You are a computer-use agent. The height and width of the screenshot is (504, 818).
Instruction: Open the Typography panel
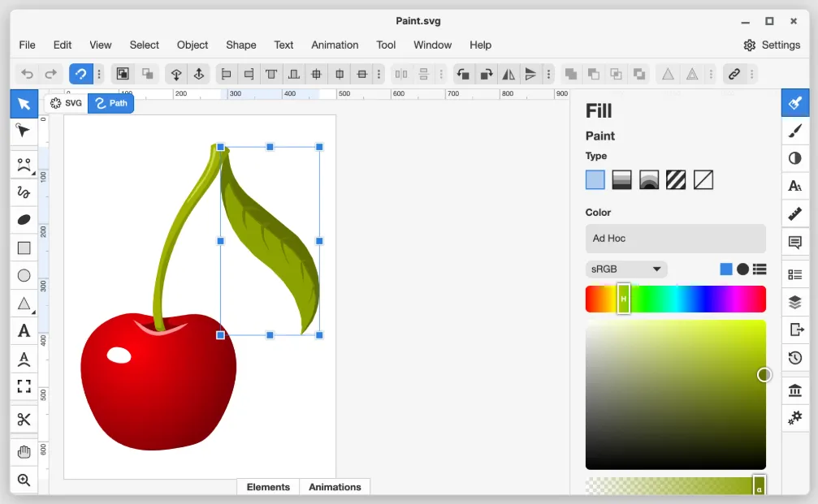[x=795, y=186]
